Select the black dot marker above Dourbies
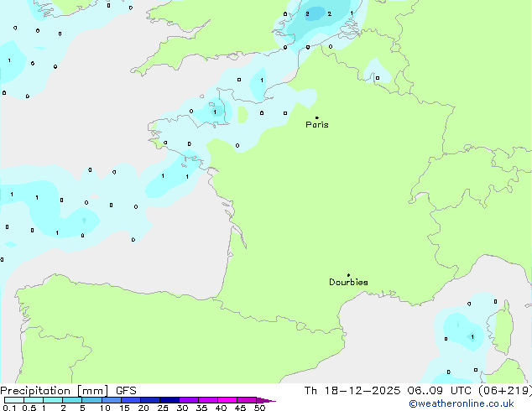 348,275
